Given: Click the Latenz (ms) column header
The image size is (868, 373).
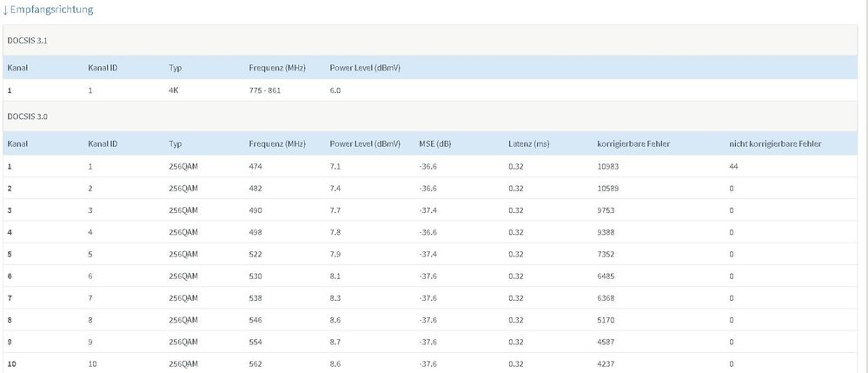Looking at the screenshot, I should (528, 144).
